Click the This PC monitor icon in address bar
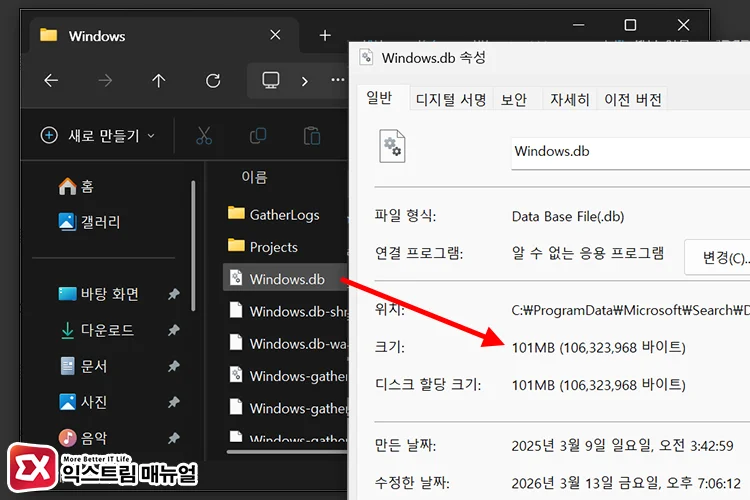This screenshot has height=500, width=750. (x=271, y=80)
